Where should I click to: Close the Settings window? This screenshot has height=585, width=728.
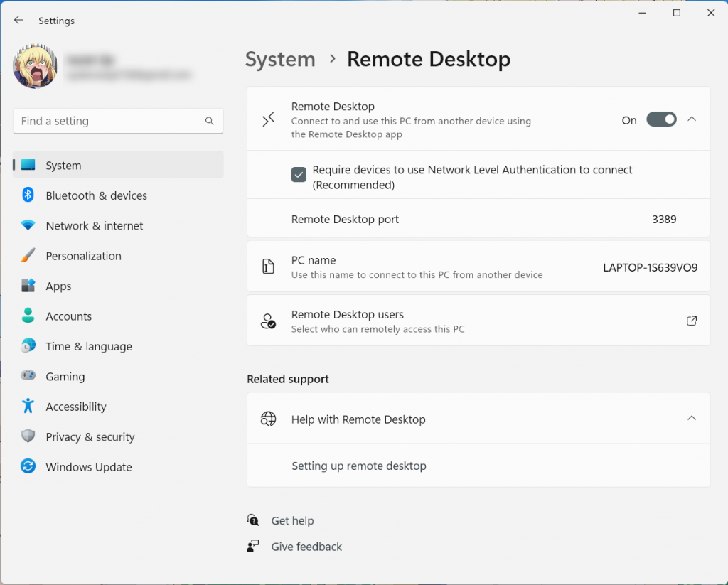point(711,13)
